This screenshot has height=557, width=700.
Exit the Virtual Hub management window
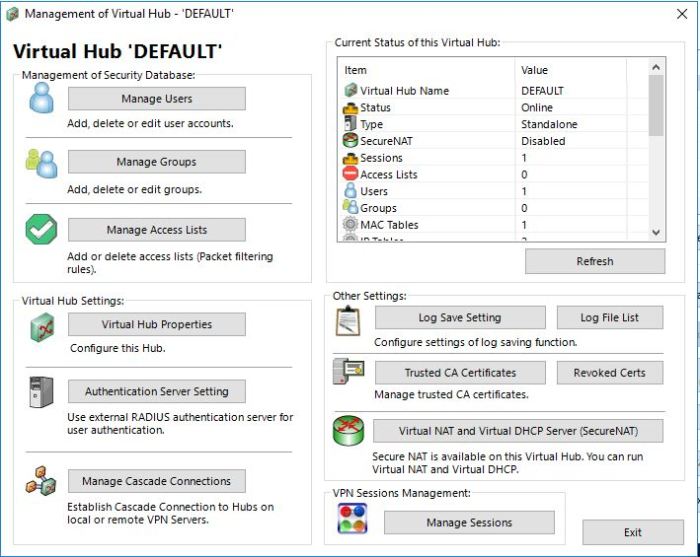[632, 532]
